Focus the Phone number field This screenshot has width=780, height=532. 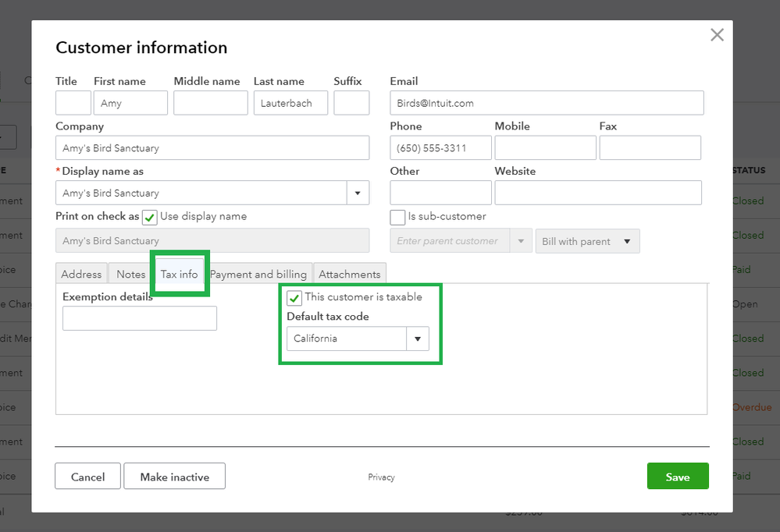point(440,148)
